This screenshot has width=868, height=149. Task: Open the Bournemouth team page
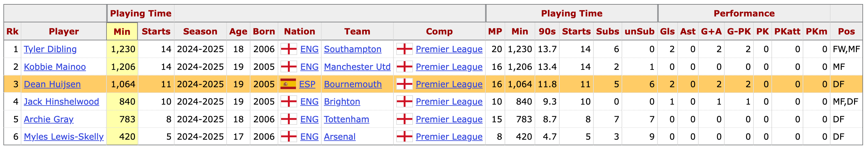353,84
